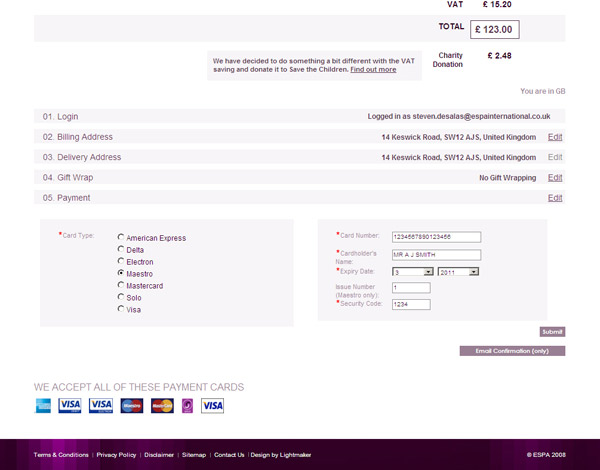Open the Disclaimer footer link
600x470 pixels.
coord(159,455)
